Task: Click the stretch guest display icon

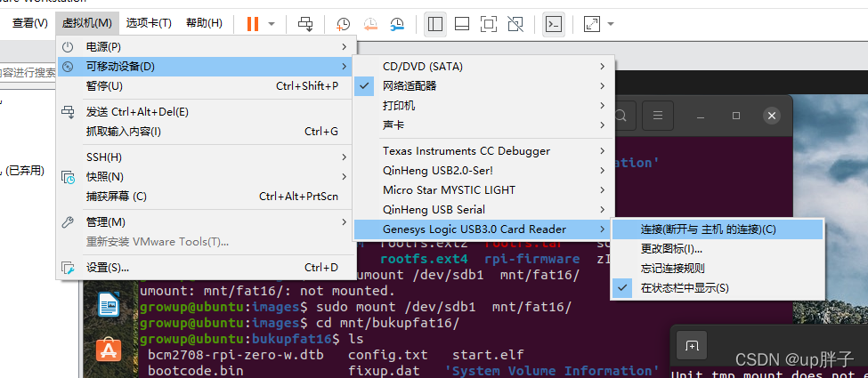Action: pos(592,24)
